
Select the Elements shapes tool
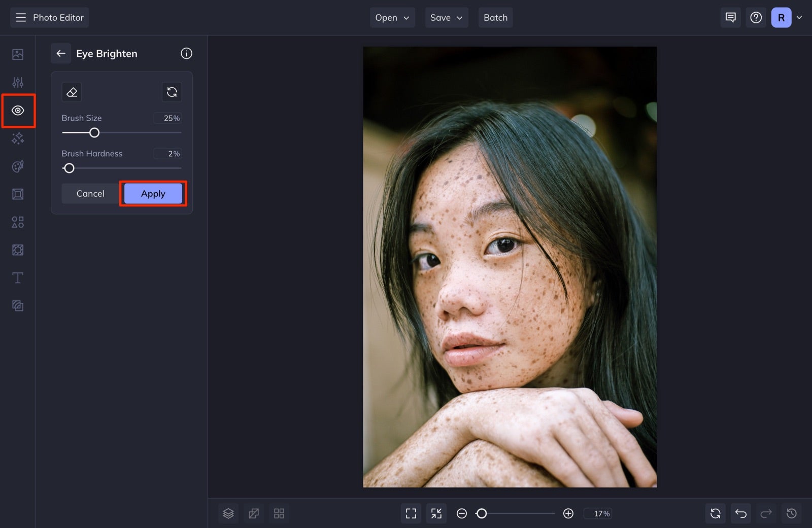pyautogui.click(x=18, y=222)
